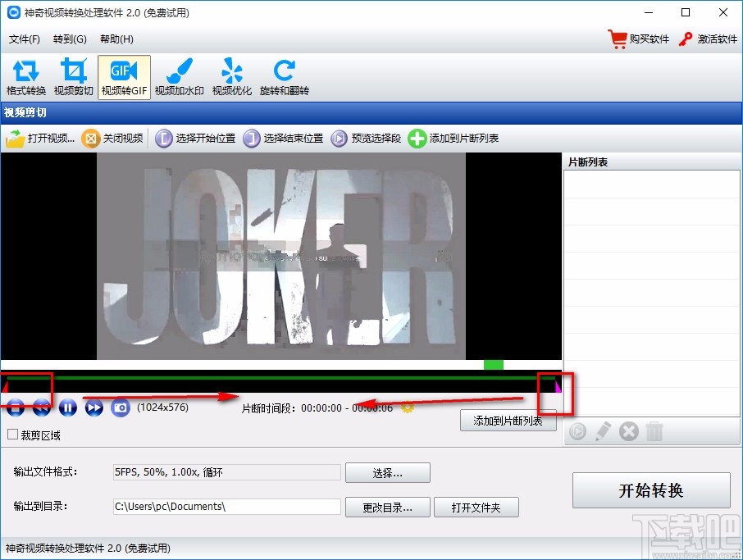
Task: Click the output format field showing 5FPS
Action: (227, 472)
